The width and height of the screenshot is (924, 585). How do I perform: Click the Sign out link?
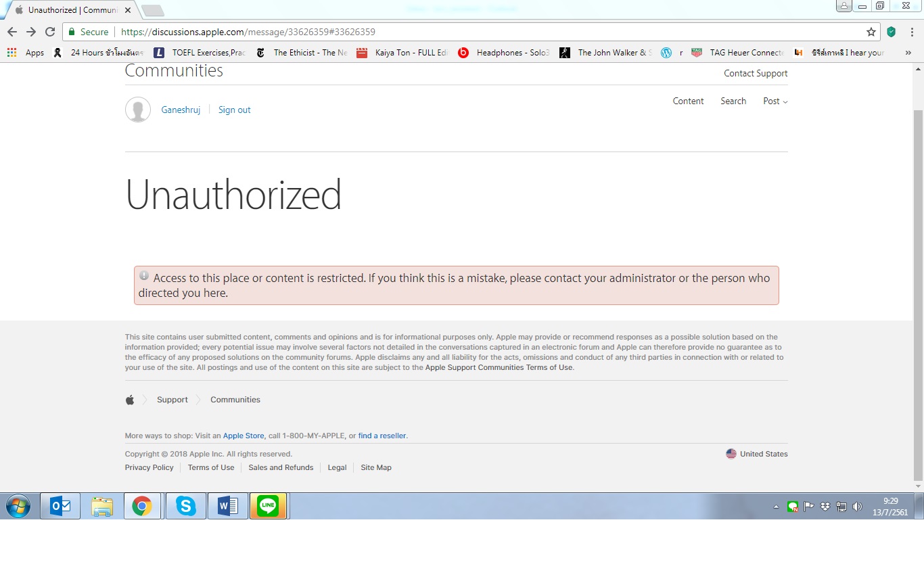coord(234,110)
